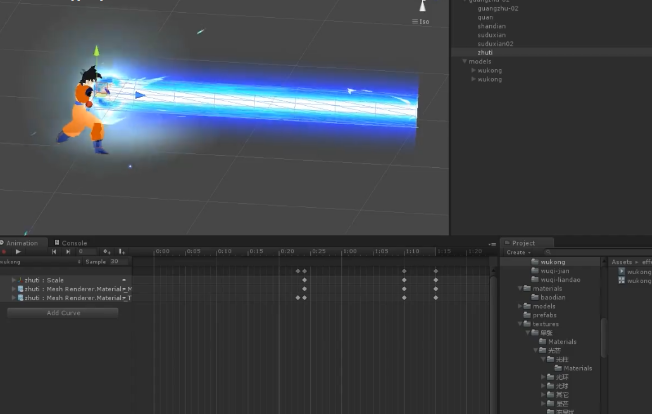652x414 pixels.
Task: Jump to next keyframe
Action: 68,251
